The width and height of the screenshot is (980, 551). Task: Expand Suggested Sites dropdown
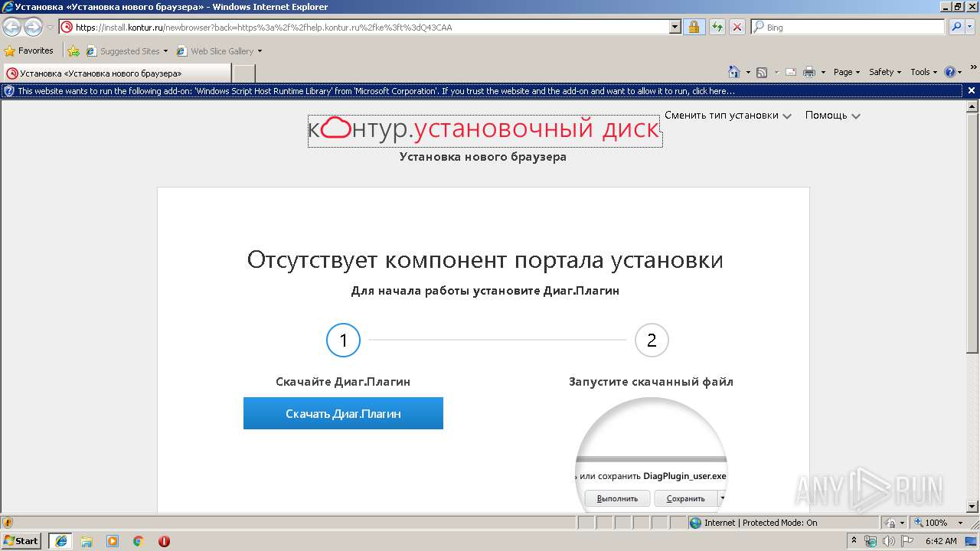point(165,51)
